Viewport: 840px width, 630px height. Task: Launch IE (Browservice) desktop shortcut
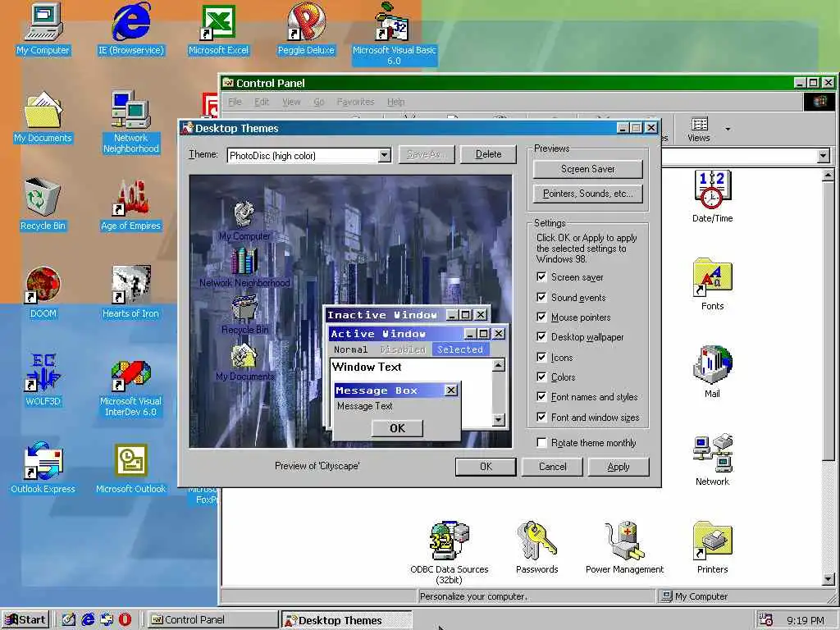tap(130, 29)
